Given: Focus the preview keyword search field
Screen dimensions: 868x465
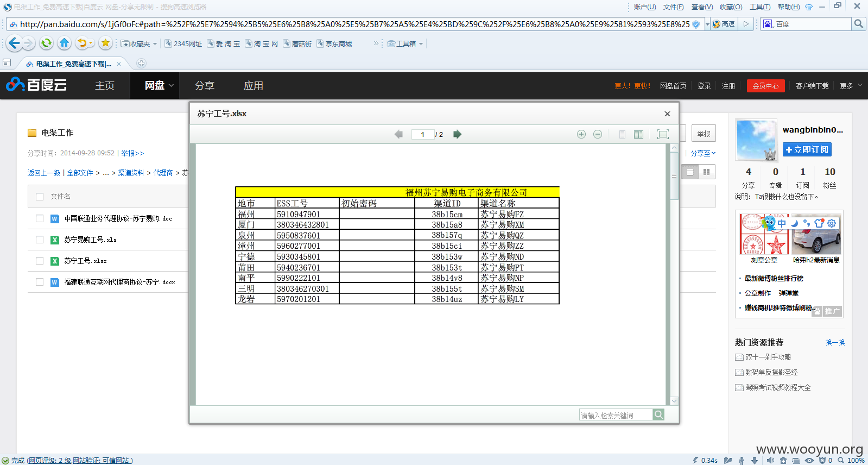Looking at the screenshot, I should pyautogui.click(x=616, y=415).
